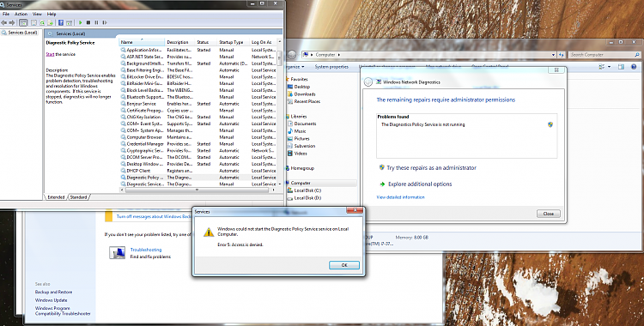Click the Show/Hide Action Pane toolbar icon
Image resolution: width=644 pixels, height=326 pixels.
pyautogui.click(x=69, y=23)
